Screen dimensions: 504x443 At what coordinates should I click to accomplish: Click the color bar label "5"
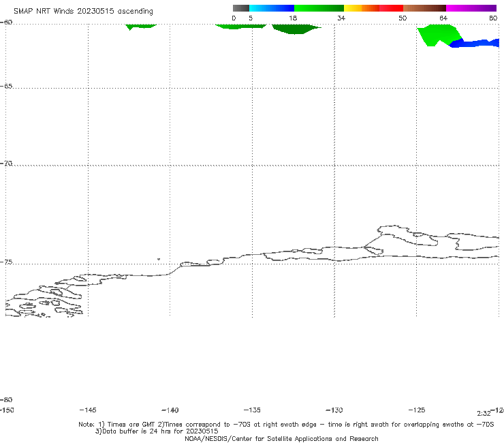pyautogui.click(x=251, y=18)
